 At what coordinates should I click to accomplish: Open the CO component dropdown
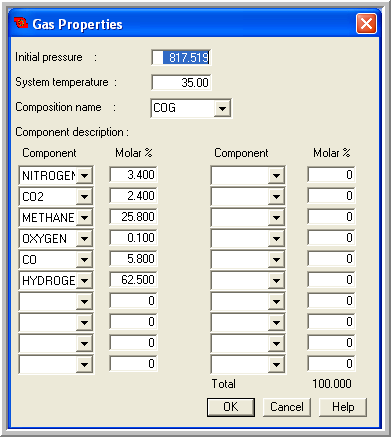(x=84, y=259)
